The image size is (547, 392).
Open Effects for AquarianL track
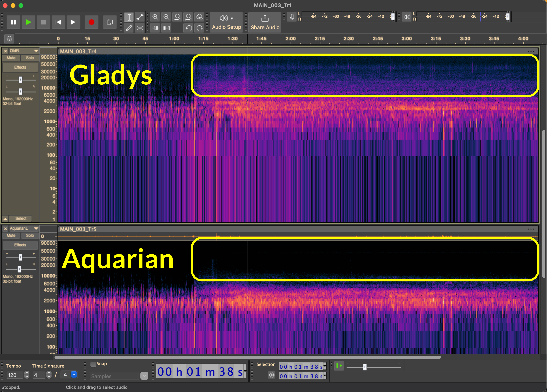20,245
